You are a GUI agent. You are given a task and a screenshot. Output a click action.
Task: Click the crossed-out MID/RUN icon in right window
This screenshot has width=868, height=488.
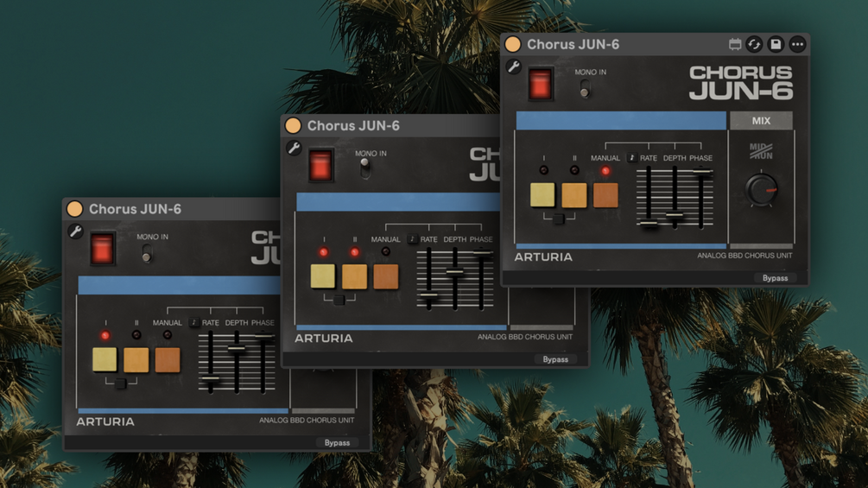point(761,150)
